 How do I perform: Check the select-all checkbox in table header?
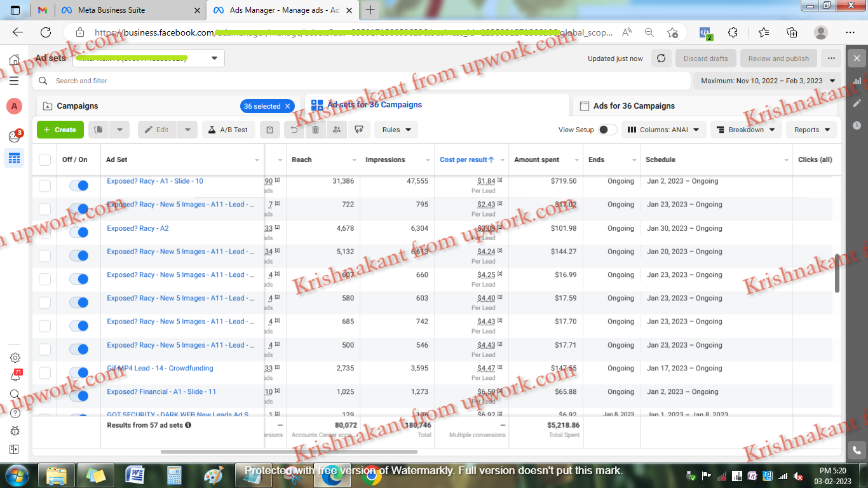[x=43, y=159]
